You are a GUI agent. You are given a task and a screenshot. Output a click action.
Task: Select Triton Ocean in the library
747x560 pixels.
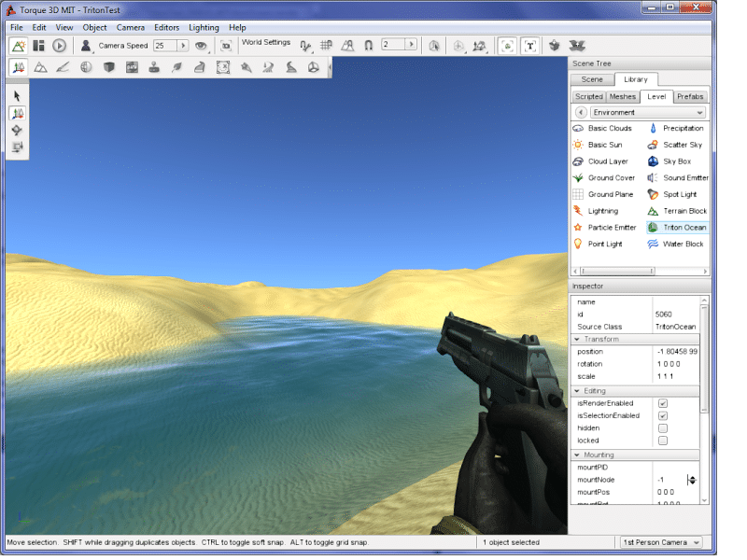pyautogui.click(x=678, y=228)
